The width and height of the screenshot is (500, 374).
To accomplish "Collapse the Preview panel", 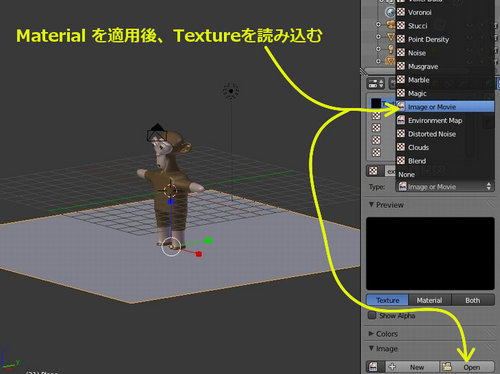I will coord(386,205).
